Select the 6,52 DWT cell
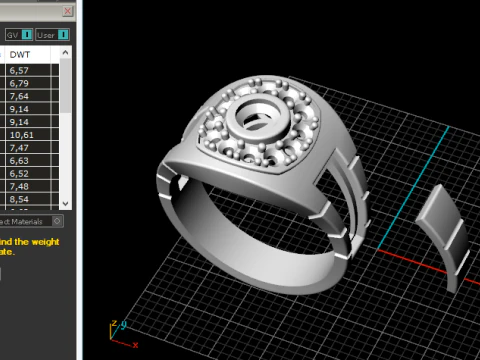 click(28, 174)
